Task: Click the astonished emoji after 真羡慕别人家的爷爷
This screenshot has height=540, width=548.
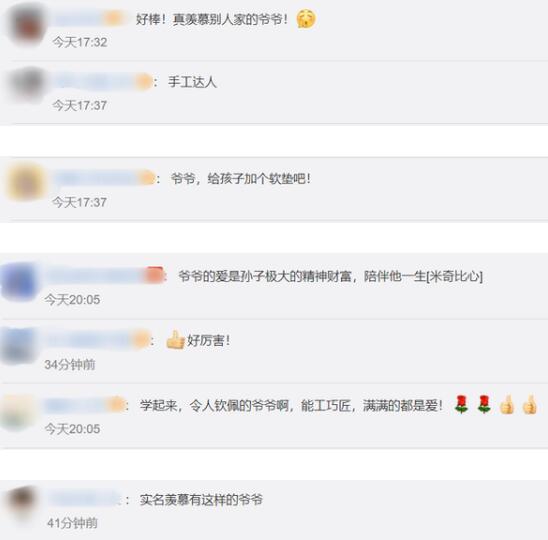Action: pyautogui.click(x=306, y=19)
